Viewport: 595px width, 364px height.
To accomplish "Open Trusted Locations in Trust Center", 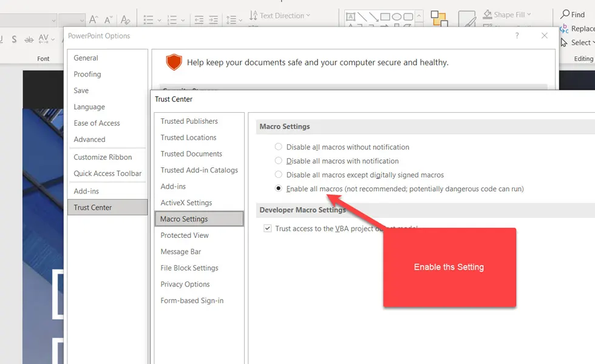I will tap(199, 138).
